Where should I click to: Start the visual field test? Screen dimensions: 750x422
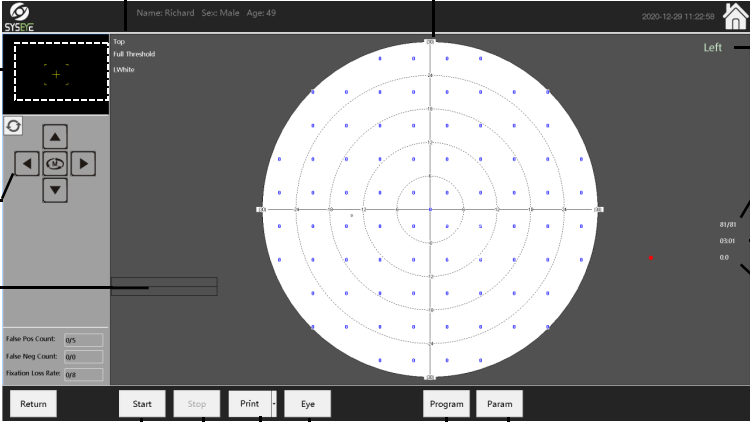pyautogui.click(x=142, y=404)
